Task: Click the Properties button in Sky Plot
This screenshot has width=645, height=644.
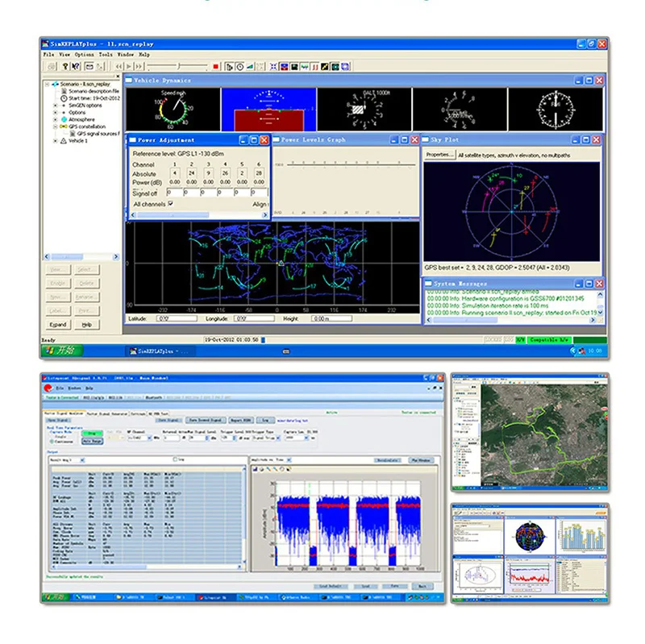Action: point(439,154)
